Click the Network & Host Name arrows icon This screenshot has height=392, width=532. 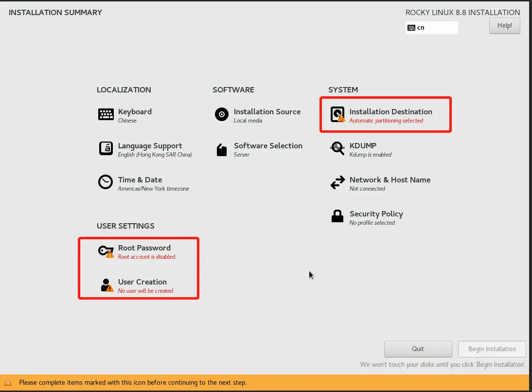337,182
